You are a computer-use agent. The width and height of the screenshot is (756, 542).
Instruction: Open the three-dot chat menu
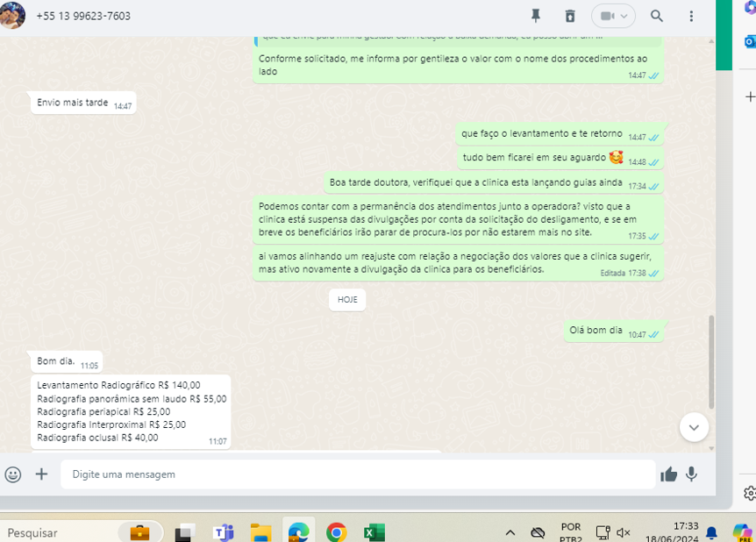pos(691,16)
